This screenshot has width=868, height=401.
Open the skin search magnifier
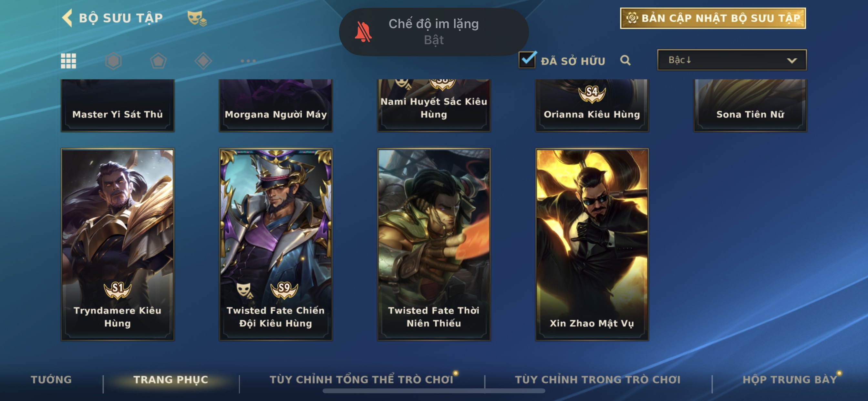click(625, 60)
